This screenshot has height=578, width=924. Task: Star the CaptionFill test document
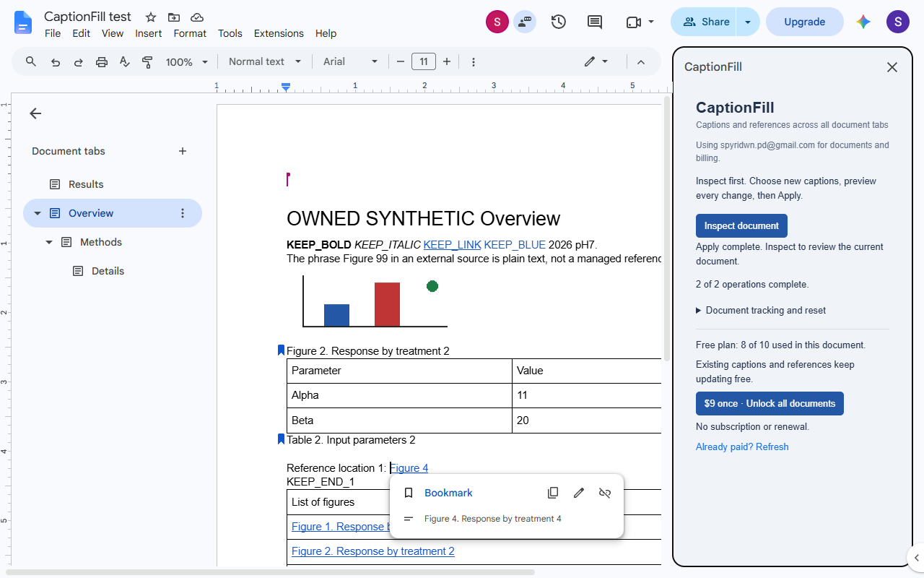point(150,17)
